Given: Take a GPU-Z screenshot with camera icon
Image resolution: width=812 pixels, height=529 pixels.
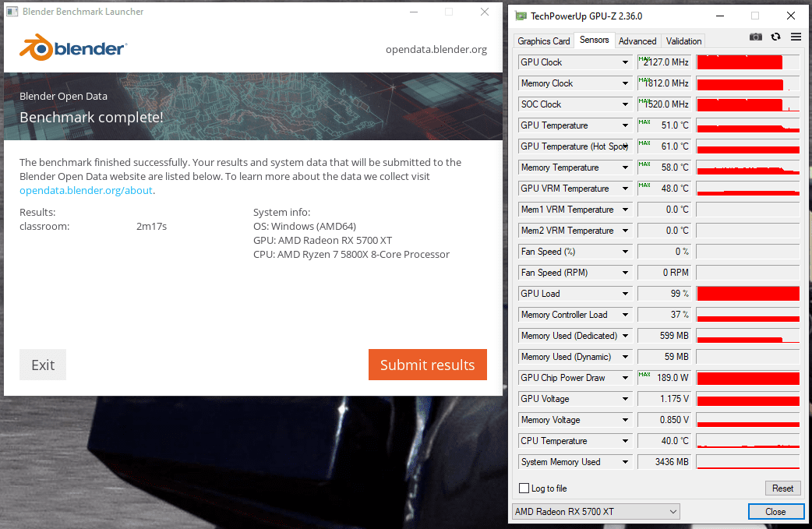Looking at the screenshot, I should click(x=756, y=37).
